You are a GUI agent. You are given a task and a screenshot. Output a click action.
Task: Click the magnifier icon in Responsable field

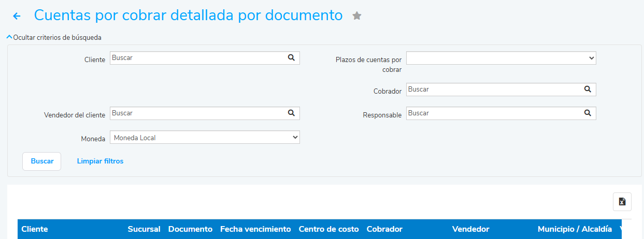588,113
